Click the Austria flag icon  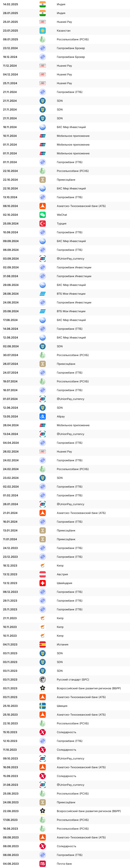(x=43, y=574)
